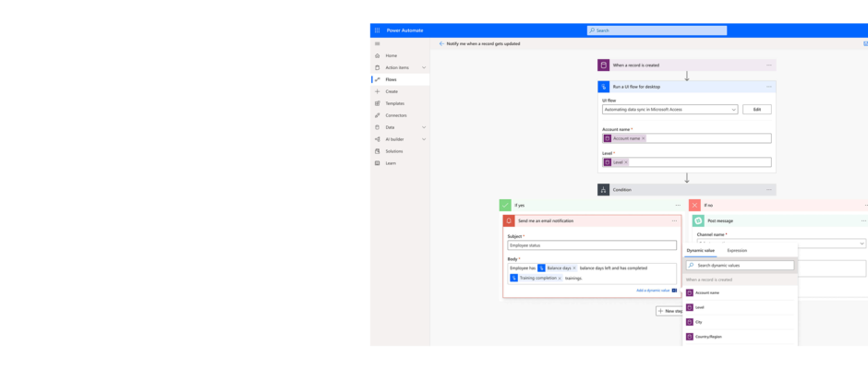Click the When a record is created icon

[603, 65]
